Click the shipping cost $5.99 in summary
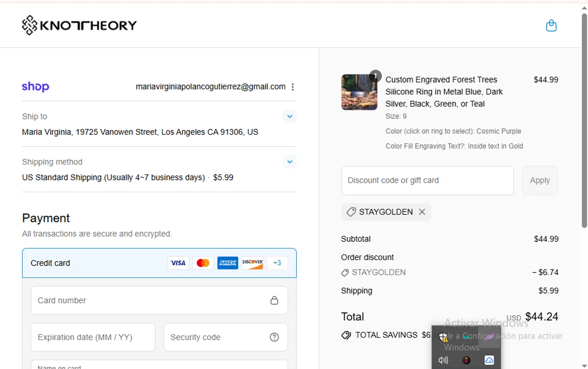This screenshot has width=588, height=369. 548,291
